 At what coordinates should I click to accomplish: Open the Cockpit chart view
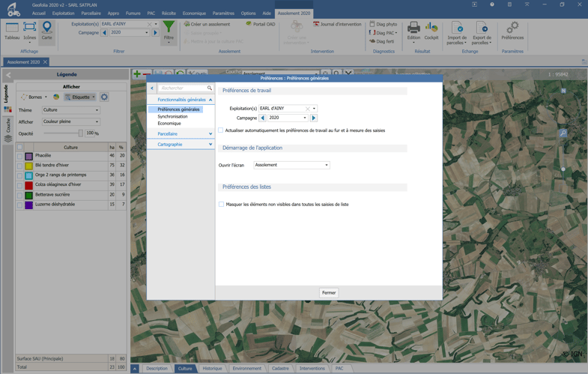click(431, 31)
